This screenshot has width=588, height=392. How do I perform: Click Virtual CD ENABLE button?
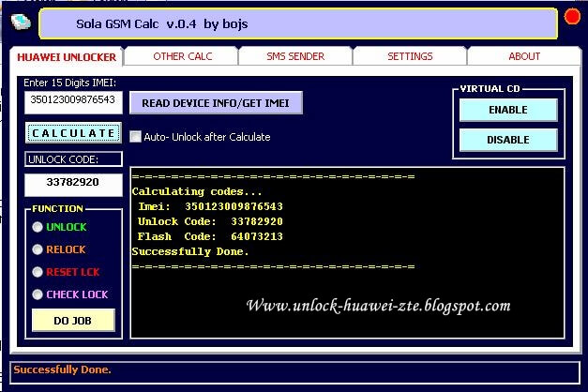[508, 110]
